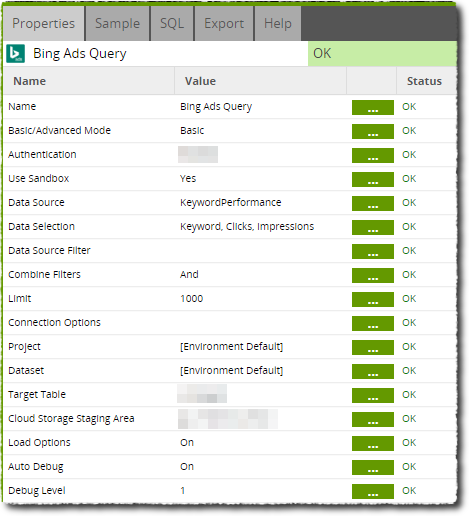Click the Value column header
The width and height of the screenshot is (469, 516).
coord(261,81)
